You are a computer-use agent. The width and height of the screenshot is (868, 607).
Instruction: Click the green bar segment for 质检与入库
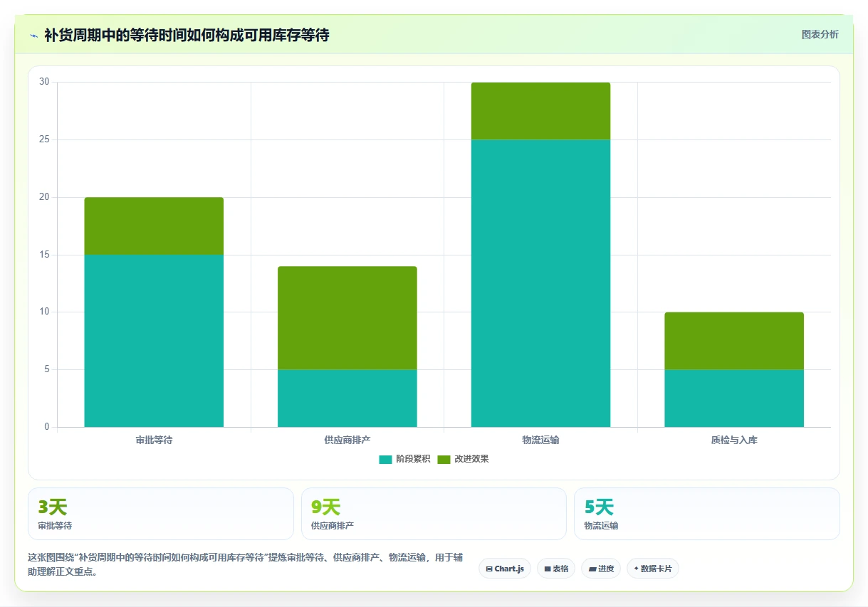pos(734,341)
